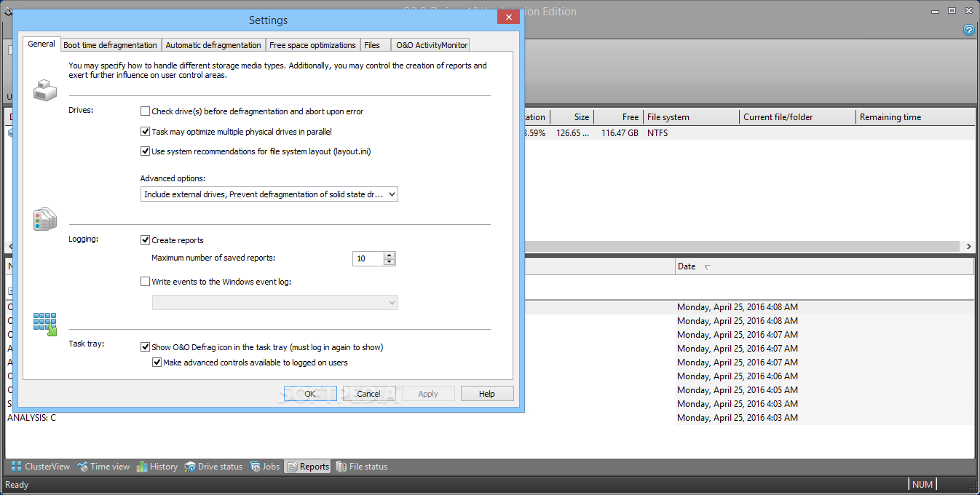Screen dimensions: 980x495
Task: Click the File system column header
Action: tap(692, 117)
